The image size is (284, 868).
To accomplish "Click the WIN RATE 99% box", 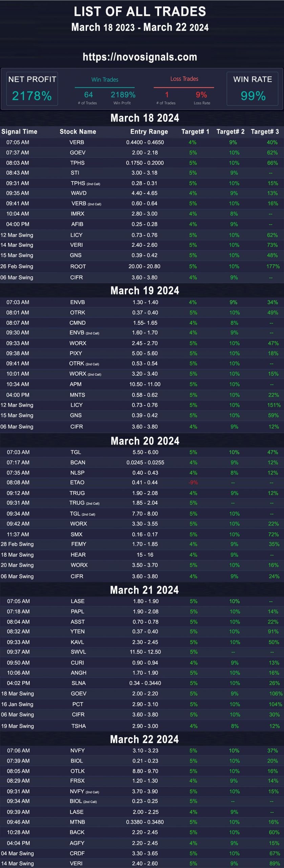I will click(x=253, y=89).
